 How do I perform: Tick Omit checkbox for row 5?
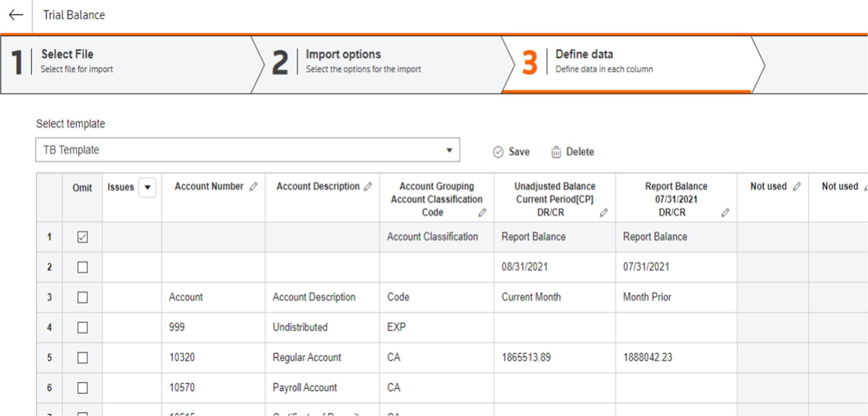[x=82, y=357]
